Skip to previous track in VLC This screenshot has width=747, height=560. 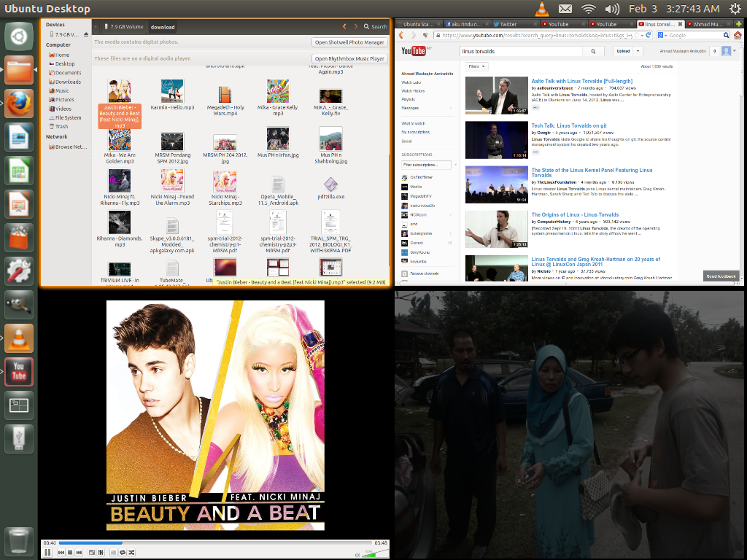click(61, 553)
